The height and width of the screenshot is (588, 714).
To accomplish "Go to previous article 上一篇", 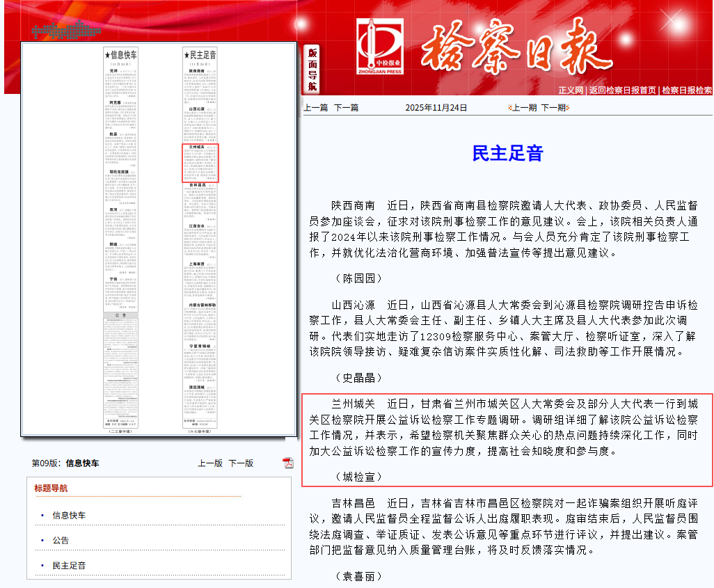I will coord(315,108).
